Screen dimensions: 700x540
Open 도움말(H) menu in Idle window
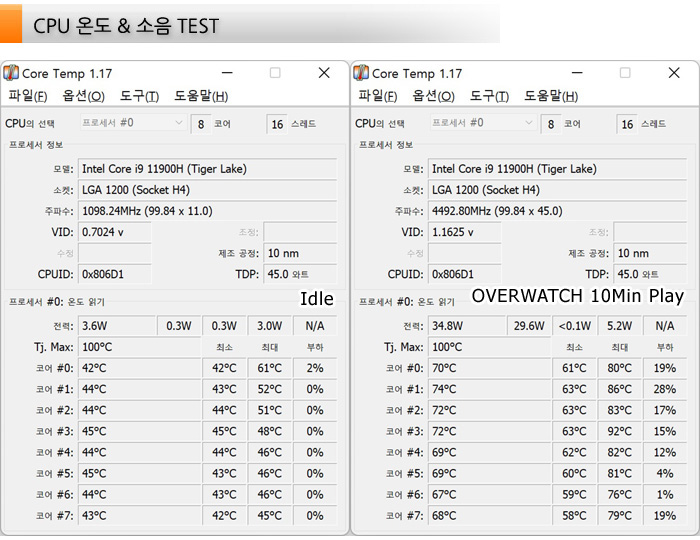click(201, 96)
